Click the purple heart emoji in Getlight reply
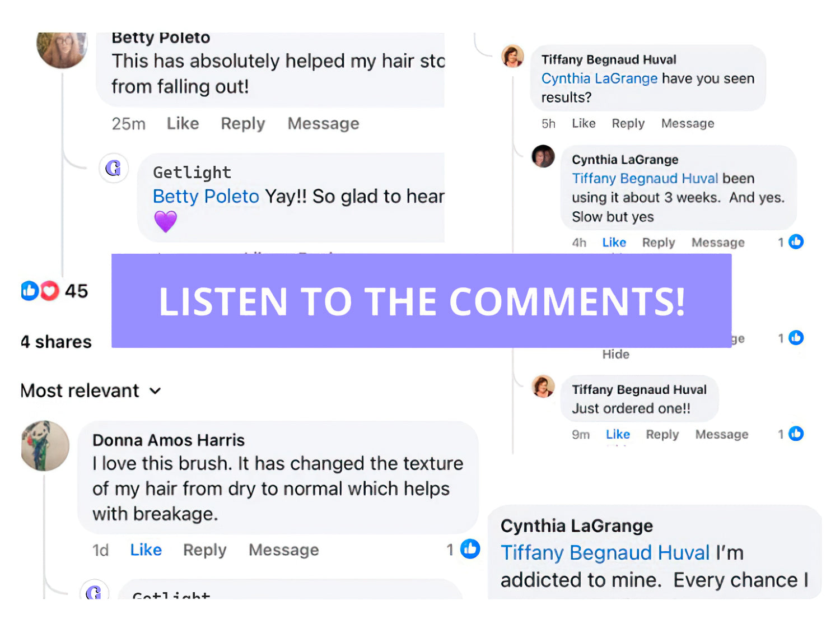Viewport: 840px width, 642px height. pos(166,222)
